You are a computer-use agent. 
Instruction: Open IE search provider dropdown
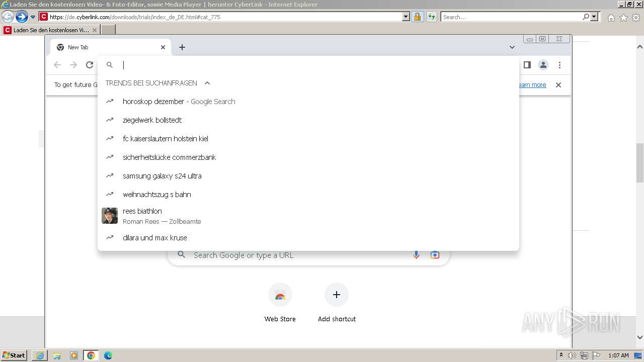pyautogui.click(x=594, y=17)
